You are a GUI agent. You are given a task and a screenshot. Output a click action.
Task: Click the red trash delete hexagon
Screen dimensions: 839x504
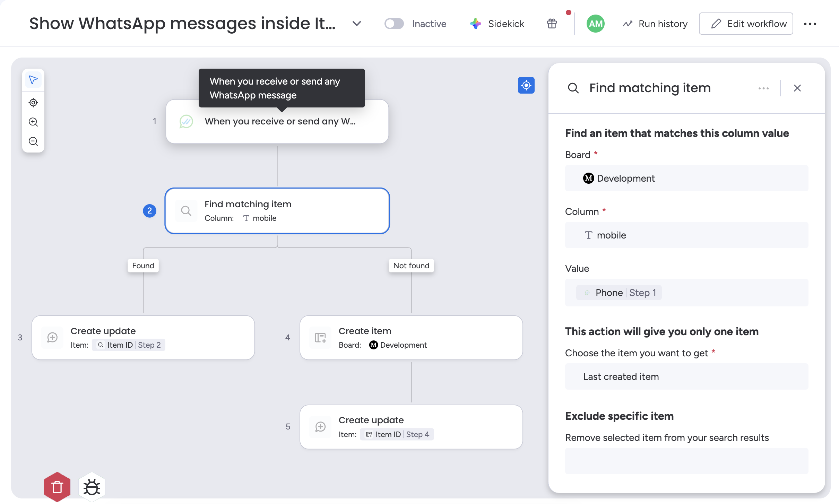57,487
